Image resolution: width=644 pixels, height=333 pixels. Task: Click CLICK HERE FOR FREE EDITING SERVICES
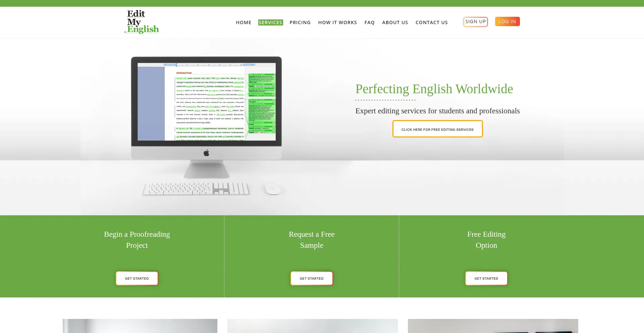pos(437,129)
